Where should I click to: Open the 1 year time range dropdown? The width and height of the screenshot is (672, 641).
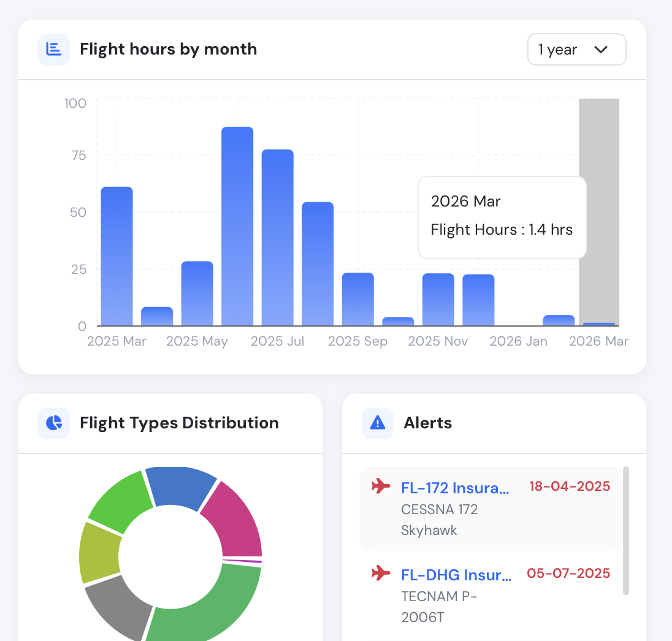(576, 49)
